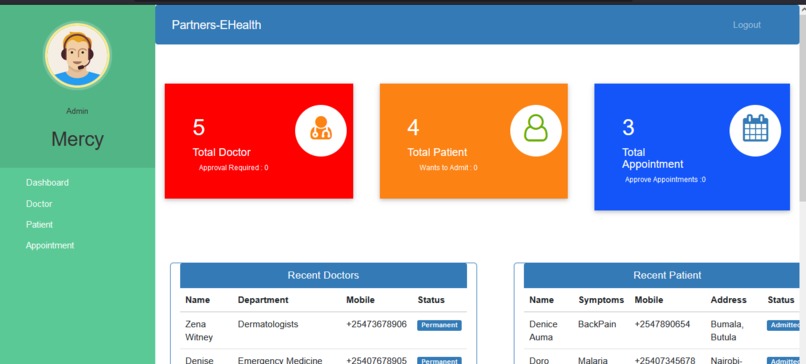Click the Permanent badge for Zena Witney

tap(439, 325)
